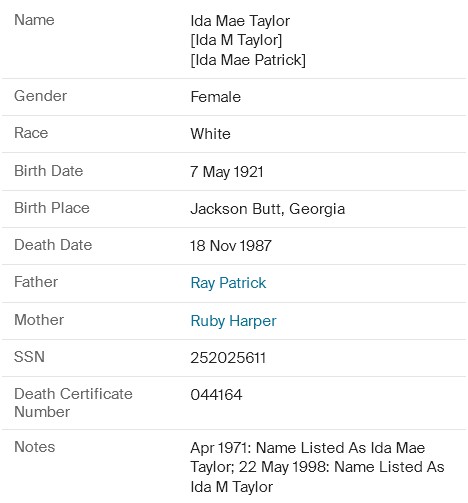
Task: Click the Birth Place field label
Action: (52, 208)
